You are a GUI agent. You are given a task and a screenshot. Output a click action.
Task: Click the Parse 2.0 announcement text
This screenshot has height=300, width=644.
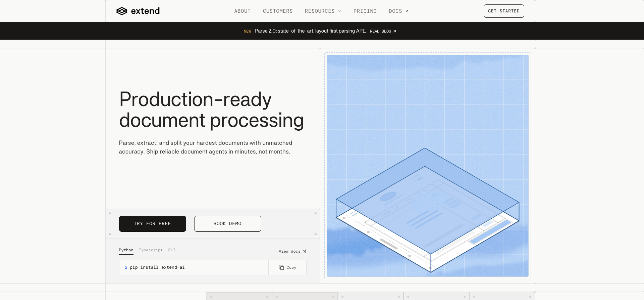[310, 31]
